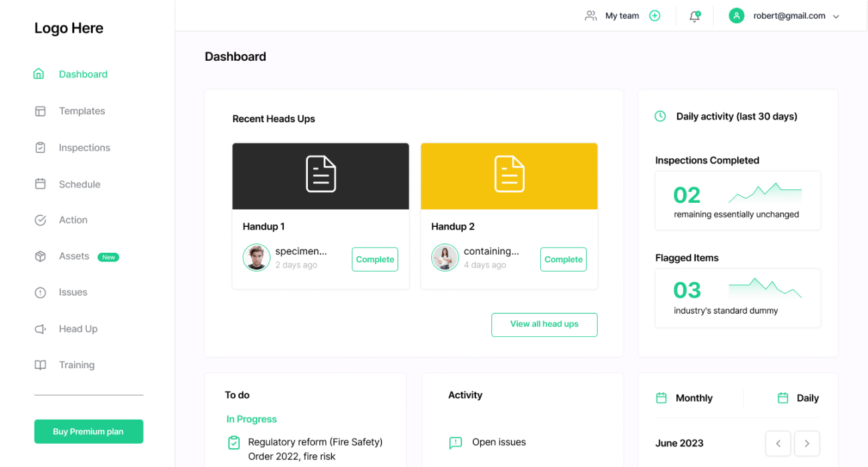The image size is (868, 467).
Task: Click the In Progress label
Action: click(x=252, y=419)
